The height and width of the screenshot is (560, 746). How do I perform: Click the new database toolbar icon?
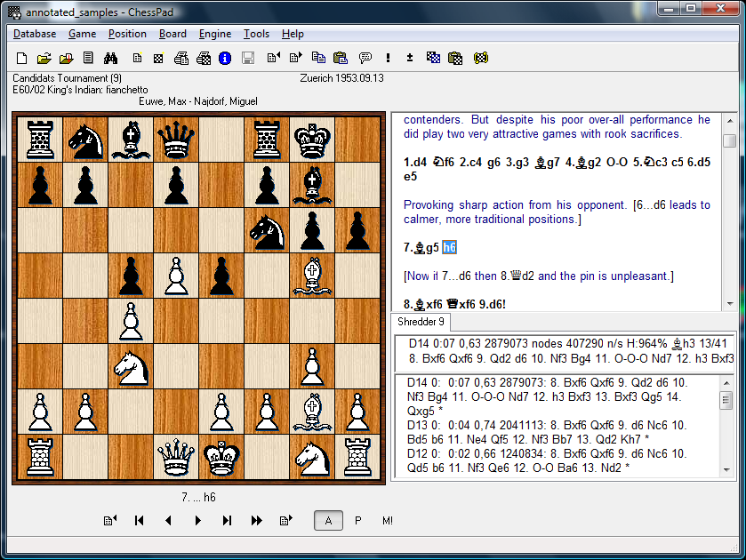pyautogui.click(x=22, y=59)
